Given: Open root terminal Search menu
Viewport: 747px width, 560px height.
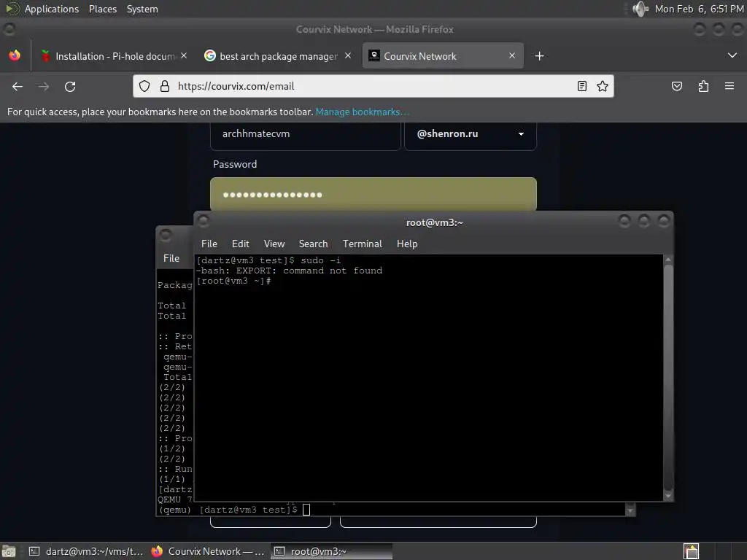Looking at the screenshot, I should pos(313,244).
